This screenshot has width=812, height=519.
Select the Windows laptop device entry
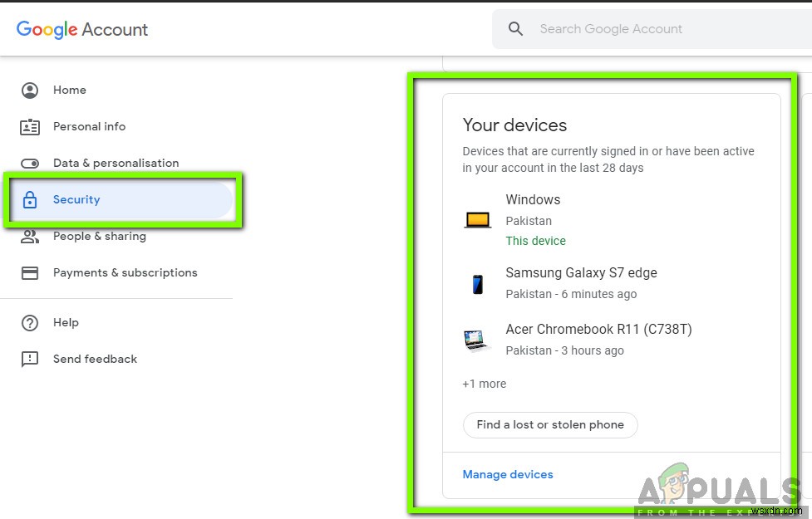[533, 200]
